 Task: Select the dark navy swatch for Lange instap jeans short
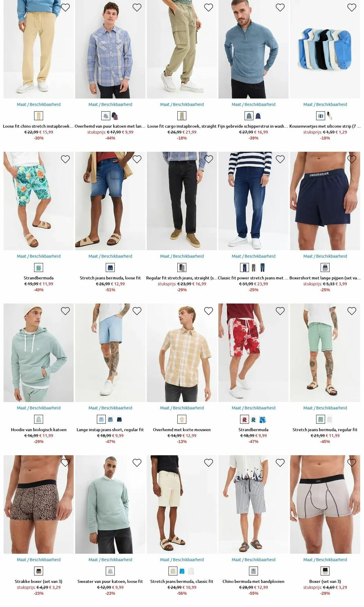pos(119,420)
